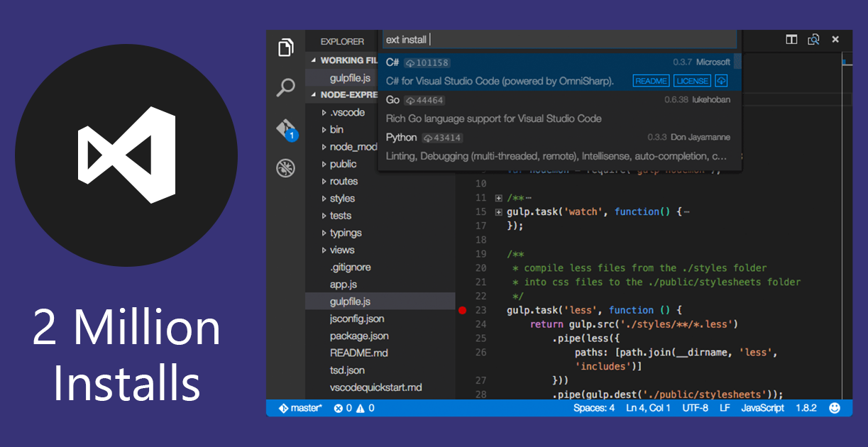Open the Explorer sidebar panel
This screenshot has height=447, width=868.
point(285,47)
